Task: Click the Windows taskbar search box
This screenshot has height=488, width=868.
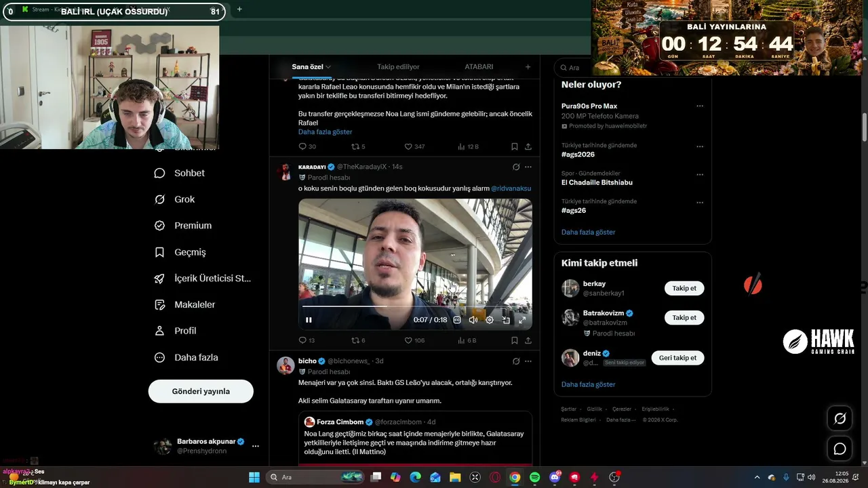Action: [x=315, y=477]
